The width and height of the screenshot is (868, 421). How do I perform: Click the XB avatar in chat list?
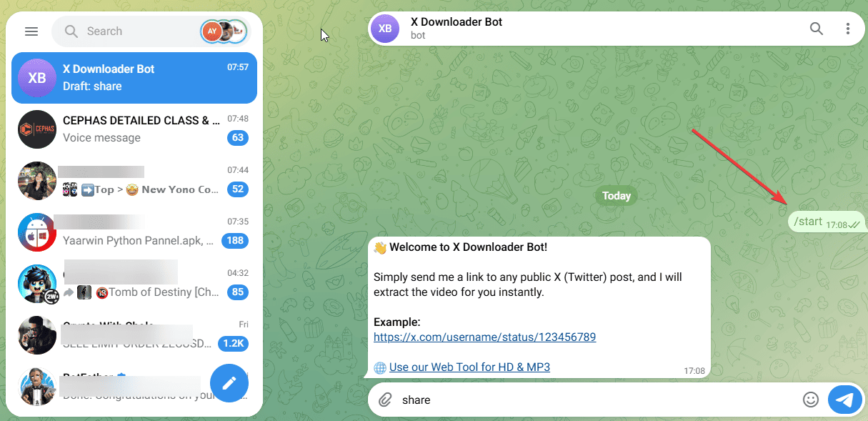coord(37,78)
